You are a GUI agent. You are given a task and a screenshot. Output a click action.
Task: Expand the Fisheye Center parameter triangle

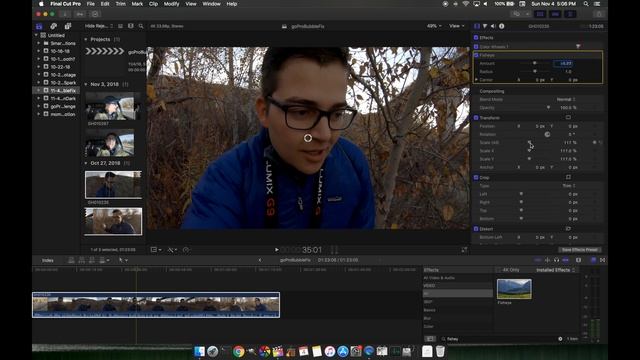pos(476,80)
